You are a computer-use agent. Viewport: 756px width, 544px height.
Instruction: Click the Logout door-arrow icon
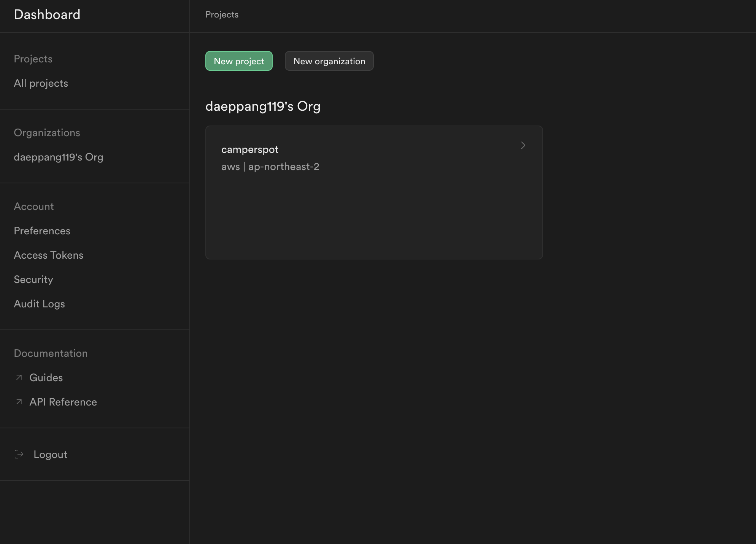coord(19,454)
